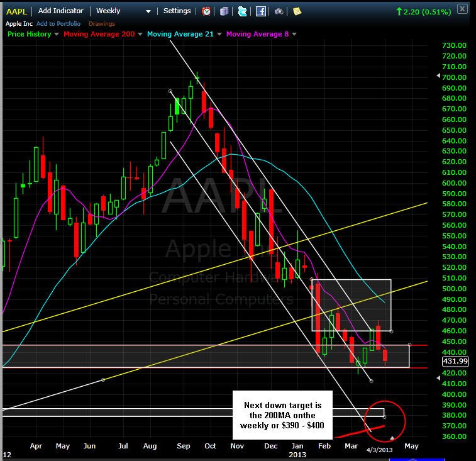Open the Drawings link
Screen dimensions: 476x461
coord(102,24)
